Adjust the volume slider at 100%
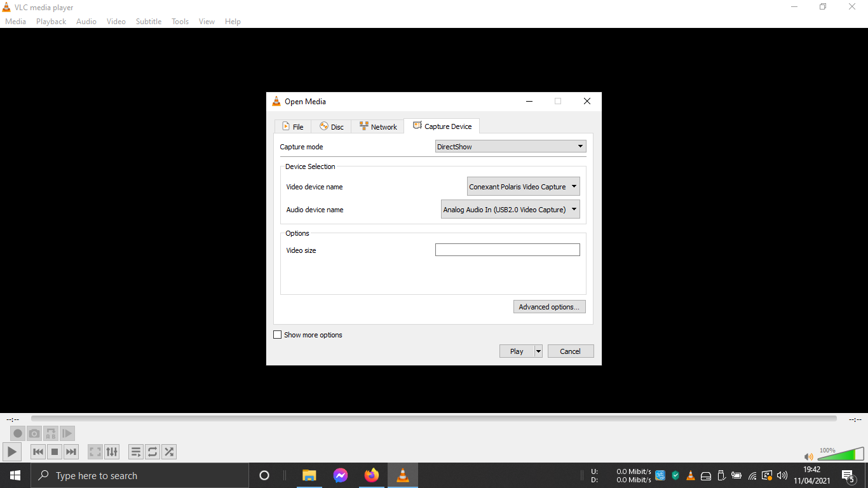This screenshot has height=488, width=868. pyautogui.click(x=841, y=454)
